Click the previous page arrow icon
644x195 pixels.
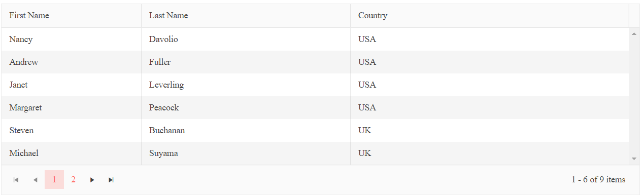point(35,180)
